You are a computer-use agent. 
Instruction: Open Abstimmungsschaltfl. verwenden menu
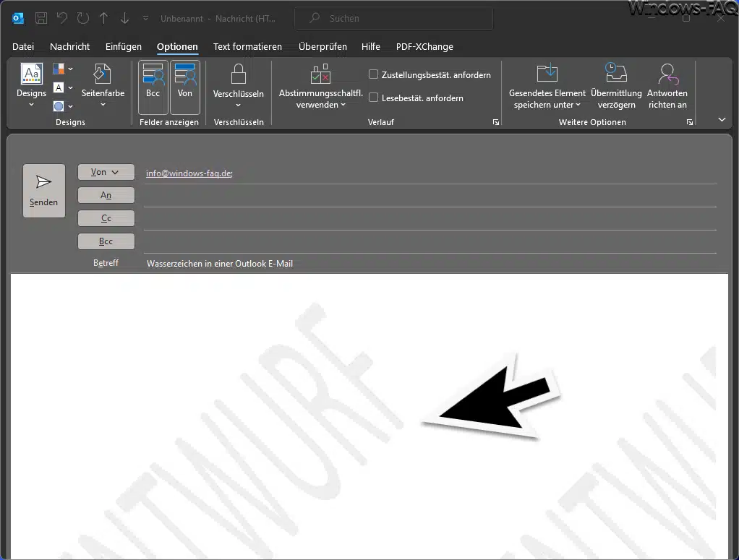point(321,86)
